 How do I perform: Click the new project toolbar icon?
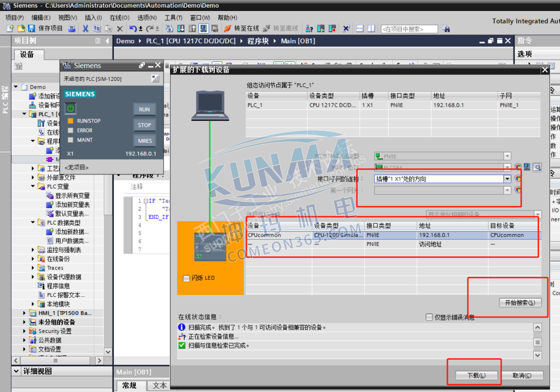coord(10,28)
